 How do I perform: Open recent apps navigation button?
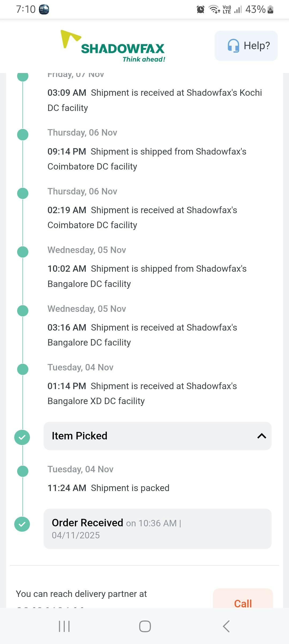pyautogui.click(x=64, y=626)
